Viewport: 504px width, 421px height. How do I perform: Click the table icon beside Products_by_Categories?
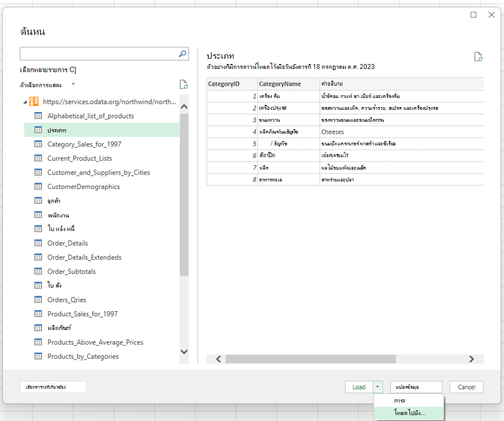click(38, 356)
